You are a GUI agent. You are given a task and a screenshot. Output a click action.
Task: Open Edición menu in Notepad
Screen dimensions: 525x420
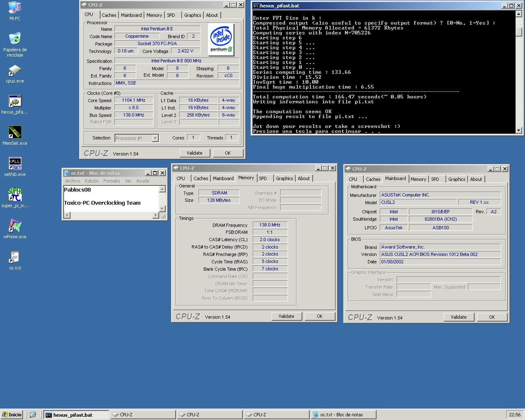tap(92, 181)
